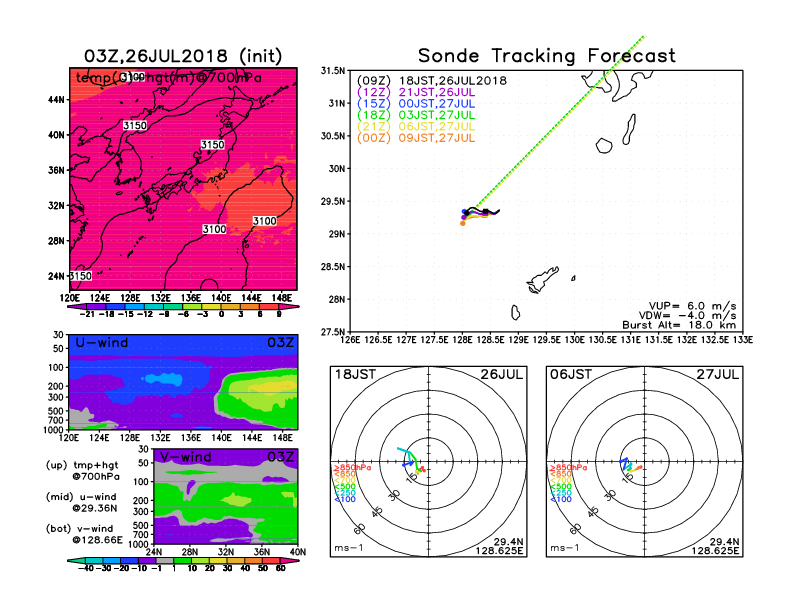Screen dimensions: 792x612
Task: Click the purple start of temperature colorbar
Action: (77, 307)
